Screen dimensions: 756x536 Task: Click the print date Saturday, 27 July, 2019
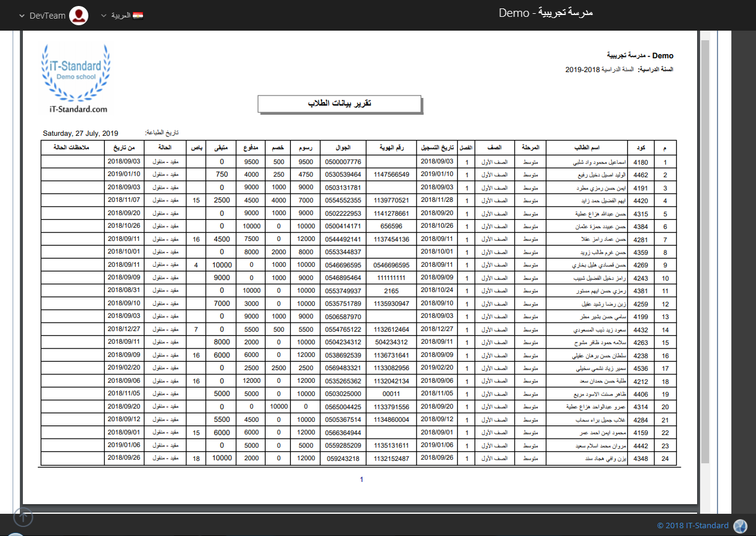pyautogui.click(x=81, y=133)
